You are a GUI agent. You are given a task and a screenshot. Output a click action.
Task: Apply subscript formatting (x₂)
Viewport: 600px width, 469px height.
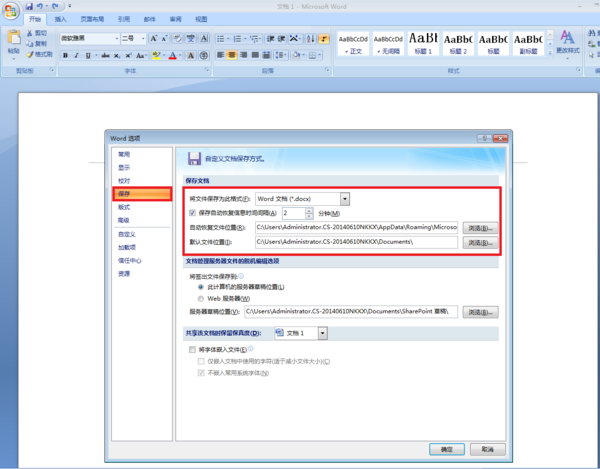[x=117, y=55]
